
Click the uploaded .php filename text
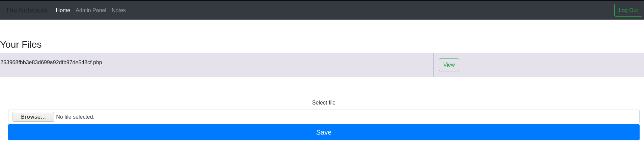click(x=51, y=63)
